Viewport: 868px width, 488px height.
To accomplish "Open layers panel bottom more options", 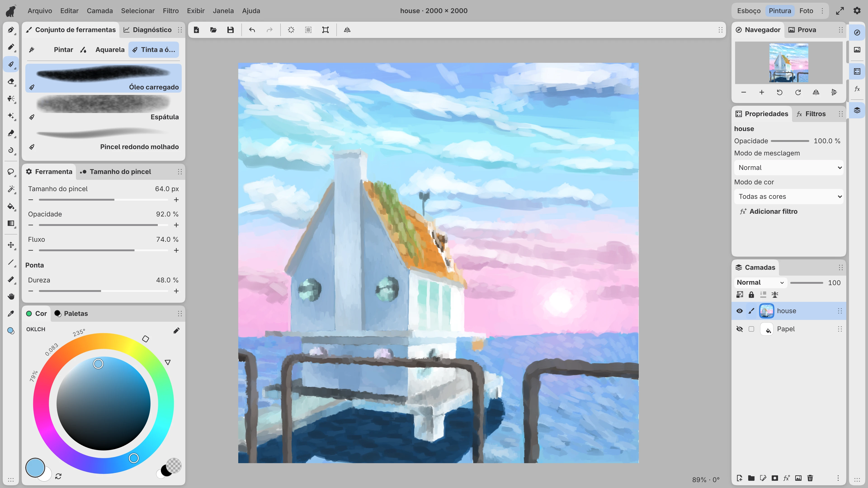I will click(x=838, y=478).
